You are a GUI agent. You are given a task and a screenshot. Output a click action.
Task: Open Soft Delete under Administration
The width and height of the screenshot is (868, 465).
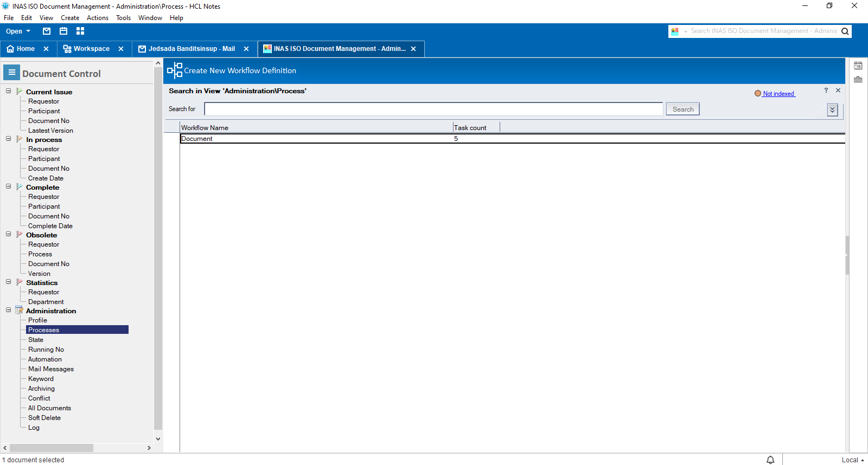pos(44,418)
